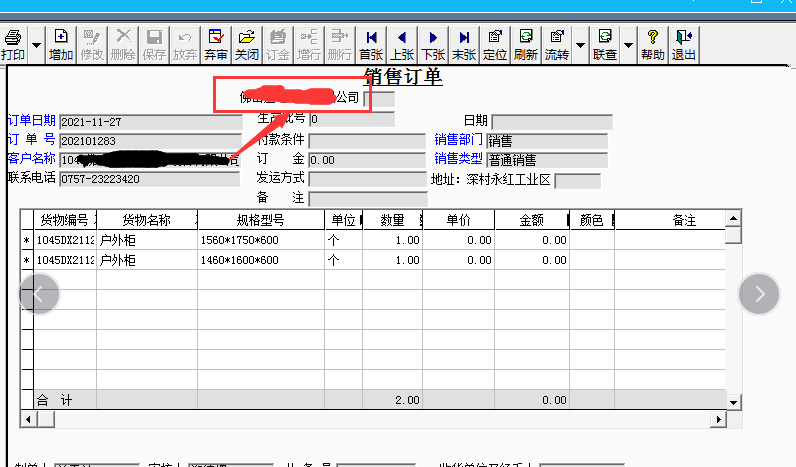This screenshot has height=467, width=796.
Task: Open the dropdown arrow next to 联查
Action: (628, 45)
